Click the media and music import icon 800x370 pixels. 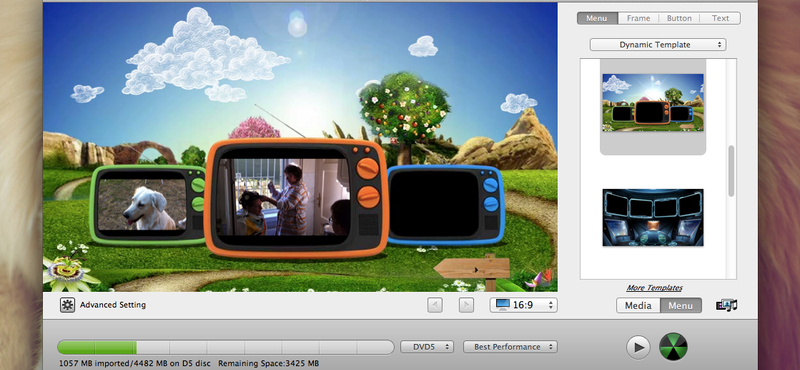click(727, 305)
